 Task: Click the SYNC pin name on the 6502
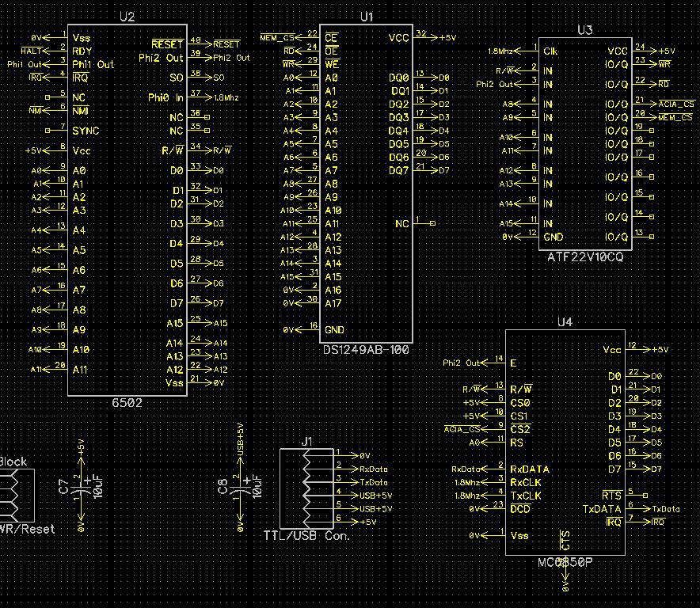(86, 131)
